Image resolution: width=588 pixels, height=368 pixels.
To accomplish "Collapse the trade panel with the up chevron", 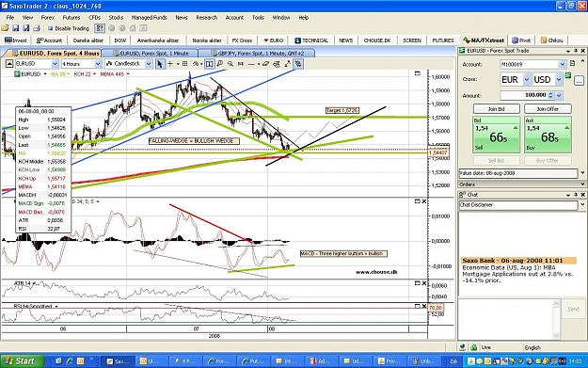I will (582, 60).
